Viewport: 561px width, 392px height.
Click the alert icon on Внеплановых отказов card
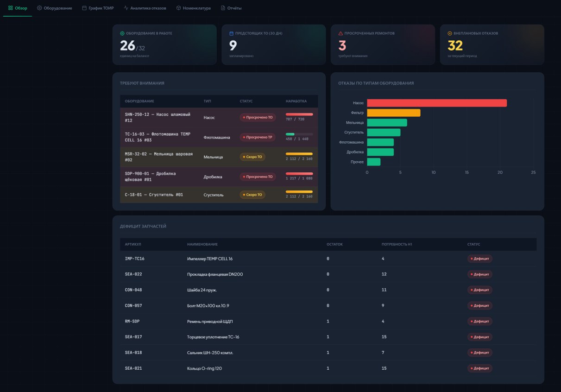(x=450, y=33)
